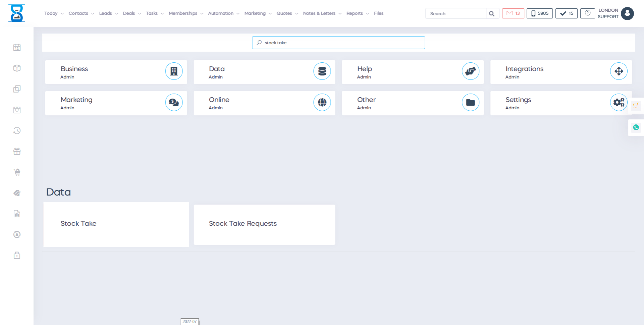644x325 pixels.
Task: Expand the Memberships dropdown menu
Action: (x=186, y=13)
